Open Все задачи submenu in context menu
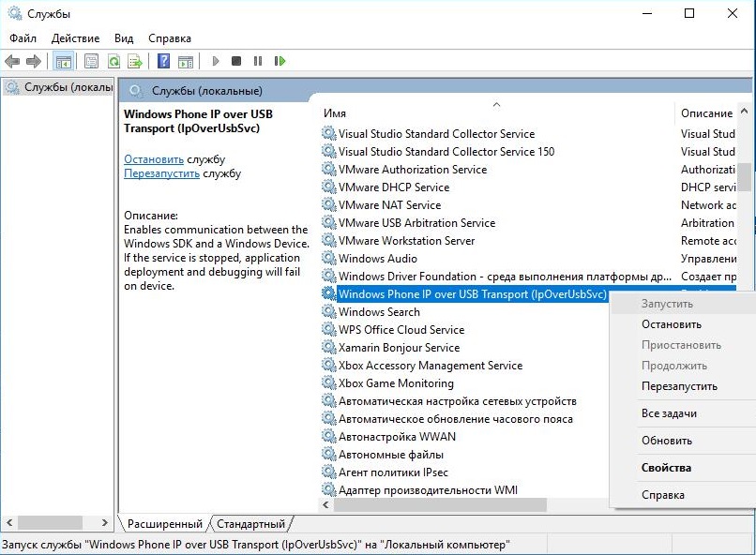Screen dimensions: 756x555 click(669, 412)
